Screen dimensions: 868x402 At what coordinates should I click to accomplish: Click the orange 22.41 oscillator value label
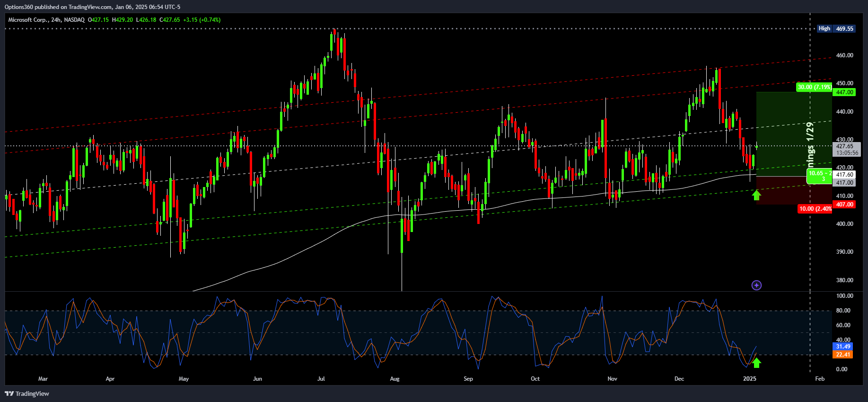tap(843, 355)
